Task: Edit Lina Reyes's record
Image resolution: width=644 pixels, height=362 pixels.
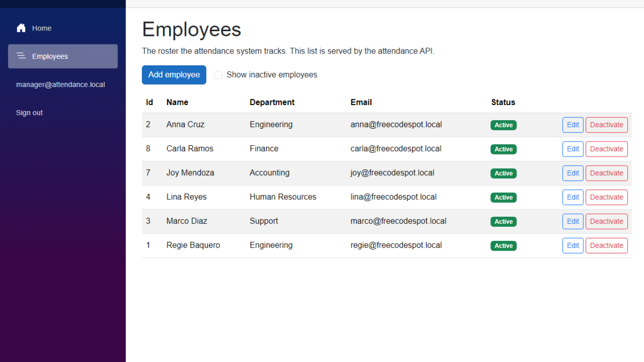Action: 573,197
